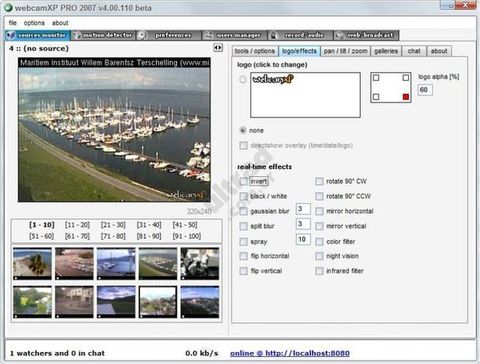Click the webcamXP logo image to change
The width and height of the screenshot is (480, 364).
pos(305,95)
